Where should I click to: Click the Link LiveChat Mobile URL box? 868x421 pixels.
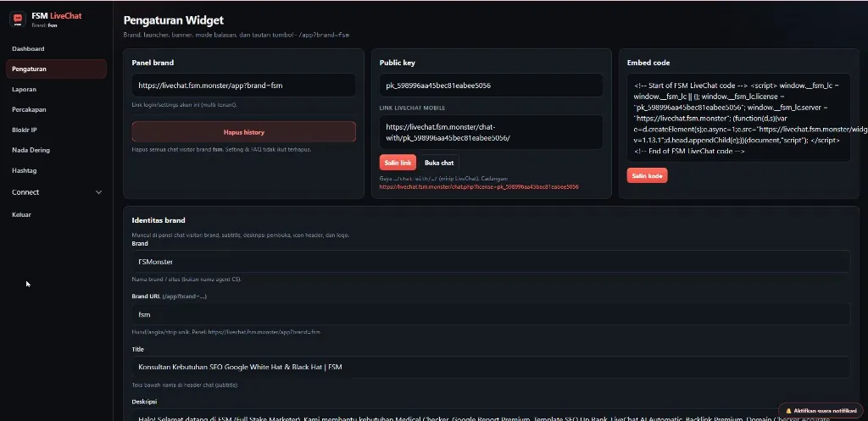(x=491, y=132)
